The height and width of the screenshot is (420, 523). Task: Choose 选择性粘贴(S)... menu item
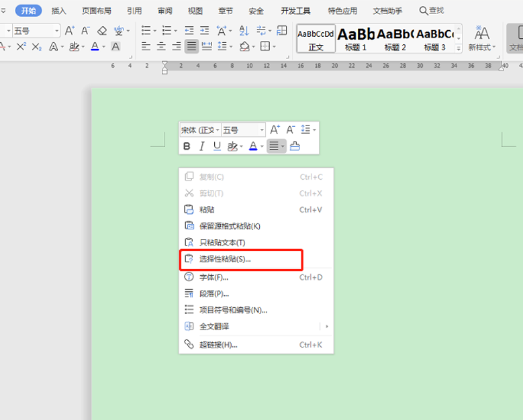[x=256, y=259]
